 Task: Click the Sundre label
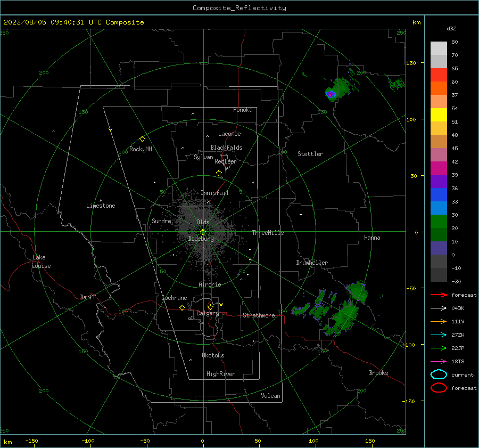(161, 221)
